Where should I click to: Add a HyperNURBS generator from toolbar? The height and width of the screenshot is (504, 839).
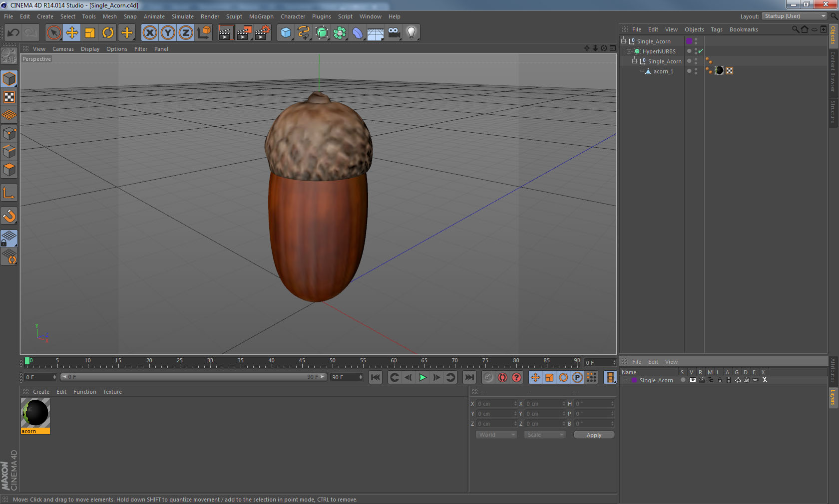[322, 33]
